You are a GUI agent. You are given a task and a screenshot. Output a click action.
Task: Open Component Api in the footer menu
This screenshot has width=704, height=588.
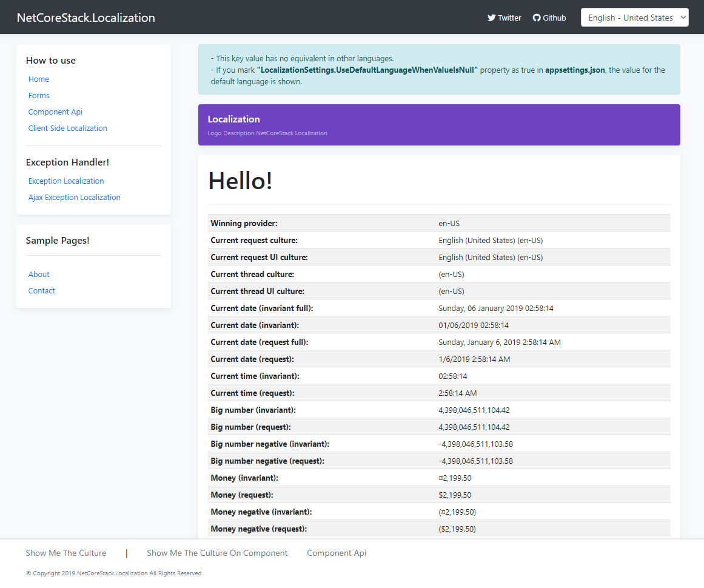click(x=337, y=553)
